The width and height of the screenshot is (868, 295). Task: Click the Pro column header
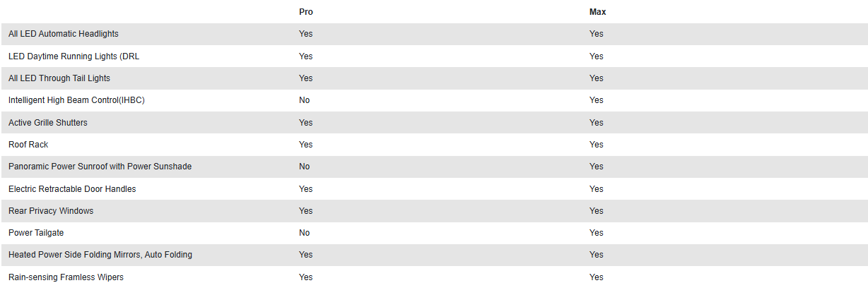tap(305, 12)
